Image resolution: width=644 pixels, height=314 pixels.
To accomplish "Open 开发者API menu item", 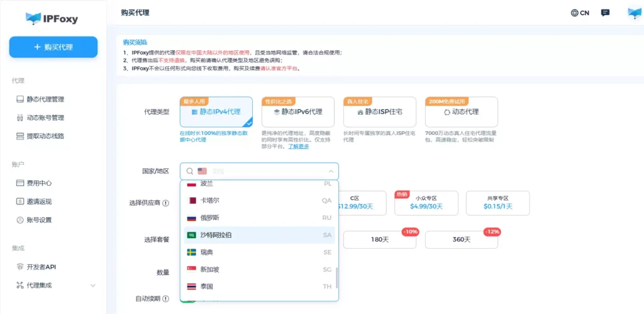I will [x=41, y=267].
